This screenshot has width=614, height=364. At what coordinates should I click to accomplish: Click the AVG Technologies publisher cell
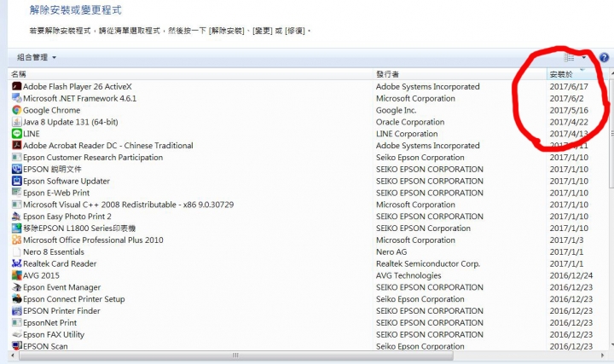408,275
